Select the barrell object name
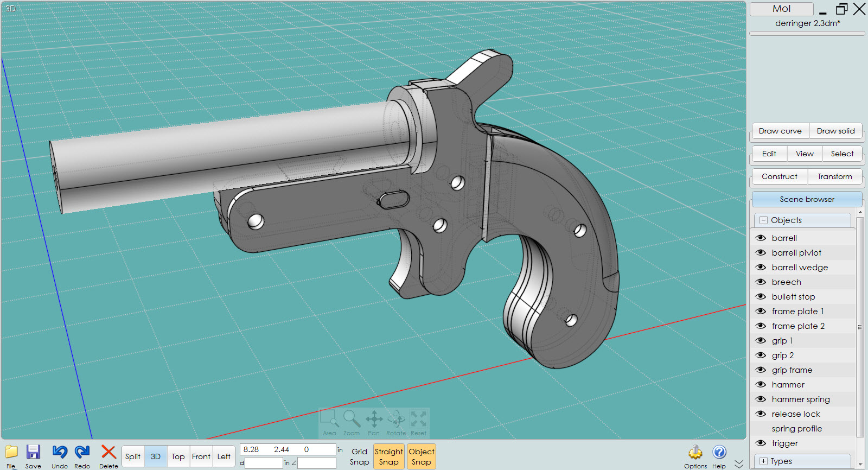Viewport: 868px width, 470px height. click(x=784, y=238)
